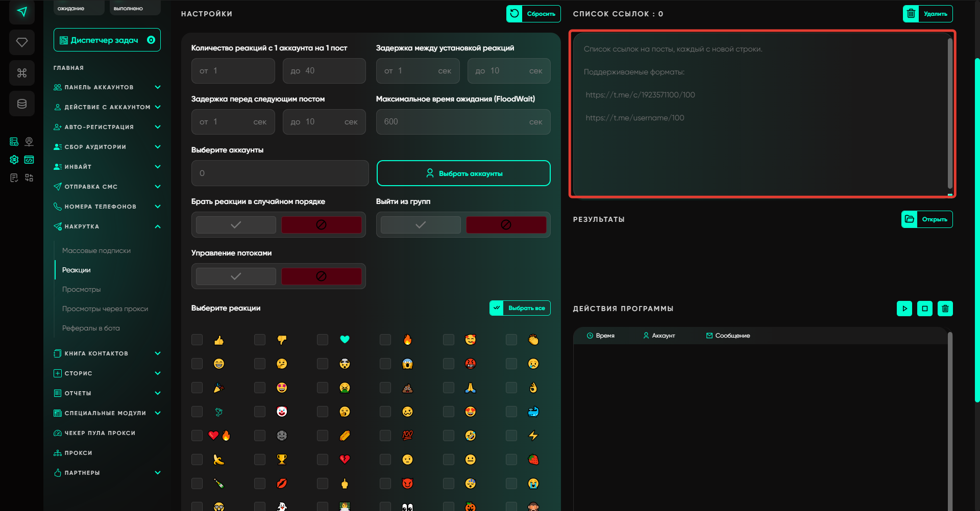Click the gear icon in left rail

coord(14,160)
